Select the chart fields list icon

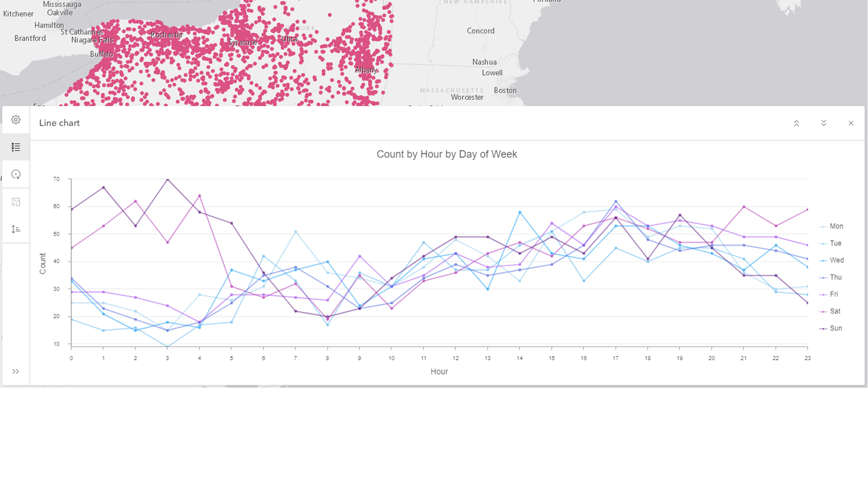(16, 147)
